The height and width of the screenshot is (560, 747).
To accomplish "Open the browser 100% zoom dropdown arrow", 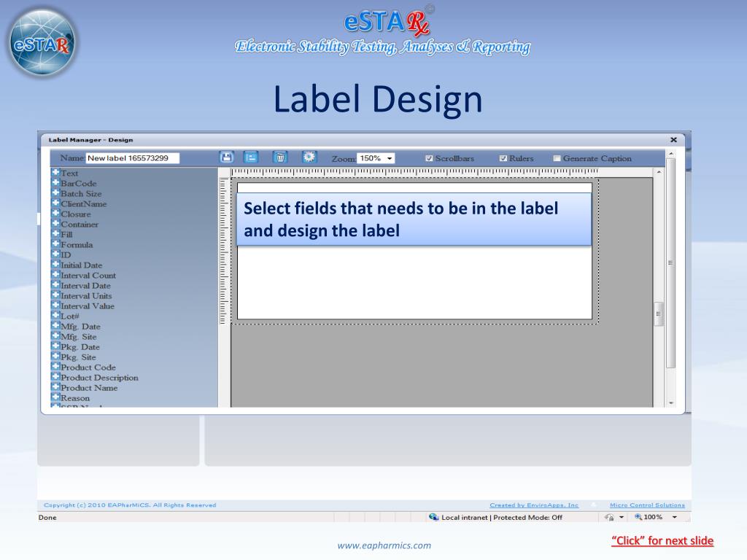I will point(675,517).
